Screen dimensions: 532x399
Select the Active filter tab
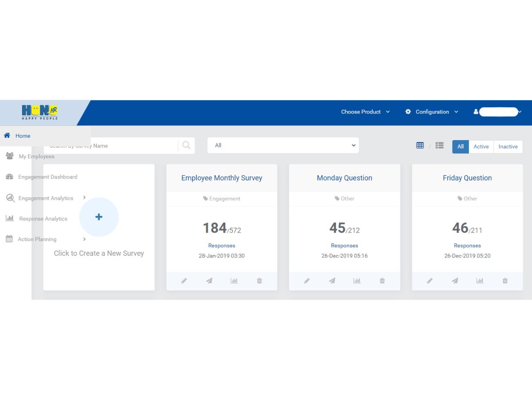click(481, 147)
